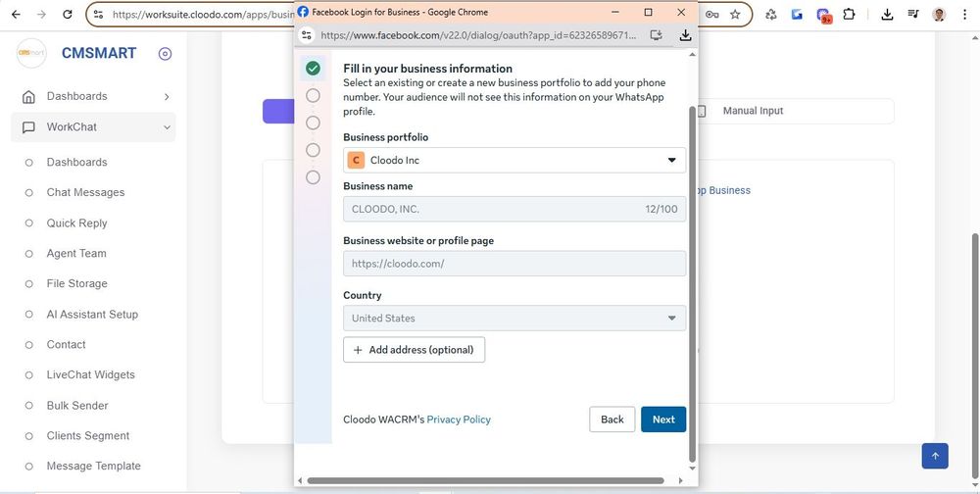Open the Chrome extensions puzzle icon

point(849,15)
